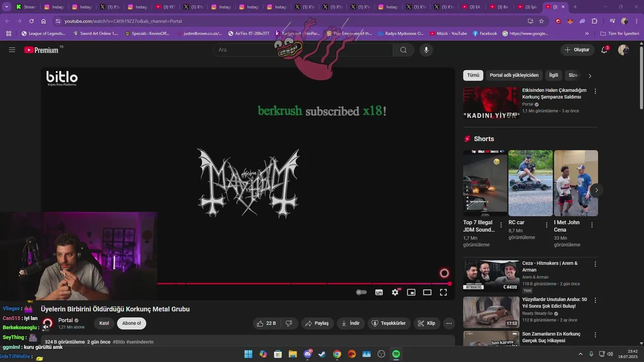Open YouTube notifications bell
Image resolution: width=644 pixels, height=362 pixels.
pyautogui.click(x=604, y=50)
